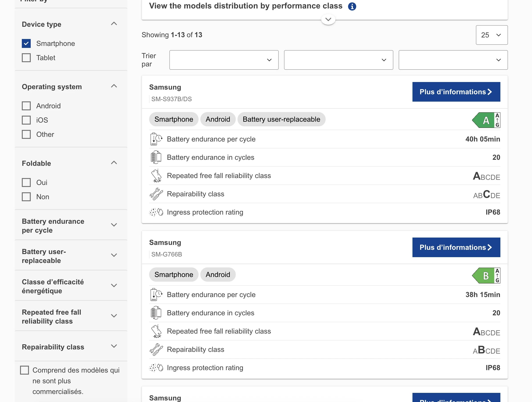This screenshot has width=532, height=402.
Task: Expand Battery user-replaceable filter
Action: [114, 255]
